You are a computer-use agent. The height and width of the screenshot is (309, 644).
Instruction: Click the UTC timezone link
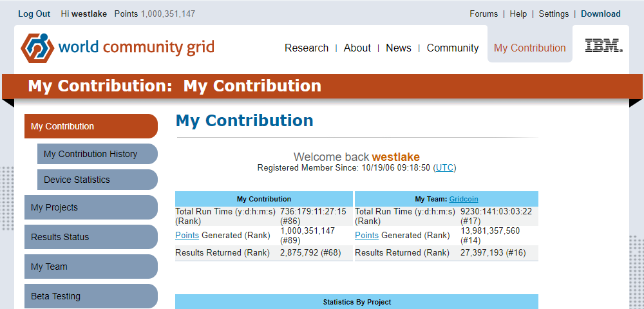click(x=444, y=168)
